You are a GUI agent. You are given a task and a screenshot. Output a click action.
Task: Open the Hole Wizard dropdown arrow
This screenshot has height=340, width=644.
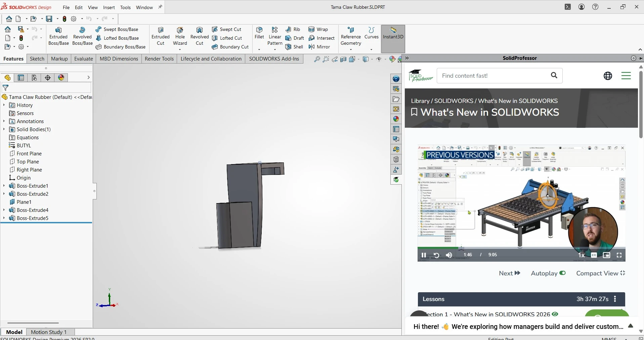click(x=180, y=50)
